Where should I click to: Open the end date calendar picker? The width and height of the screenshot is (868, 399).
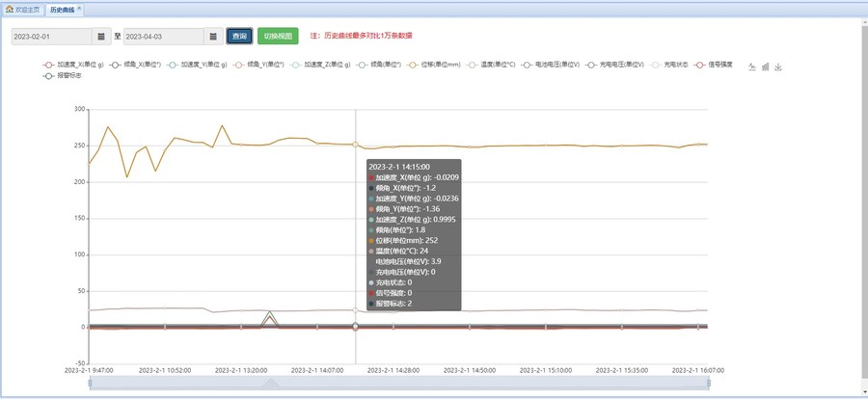(212, 37)
